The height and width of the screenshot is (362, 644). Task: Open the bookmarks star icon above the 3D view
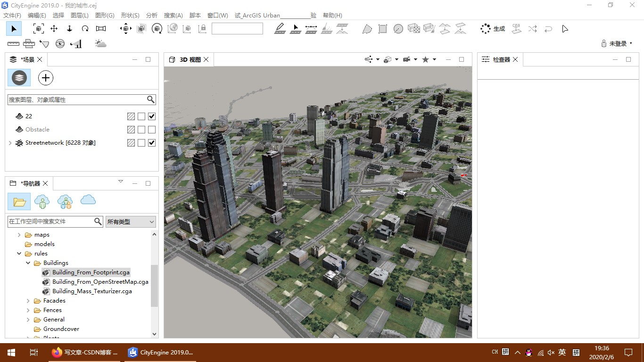pyautogui.click(x=426, y=59)
